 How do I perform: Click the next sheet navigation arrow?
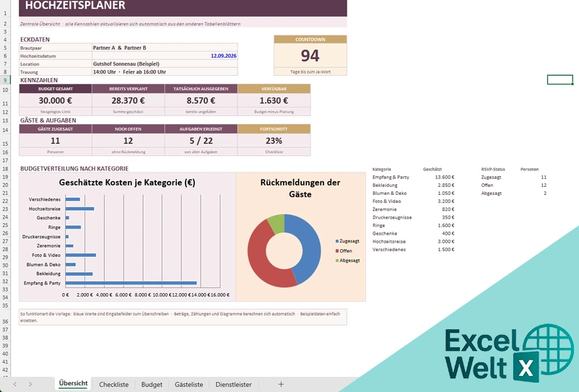point(30,384)
